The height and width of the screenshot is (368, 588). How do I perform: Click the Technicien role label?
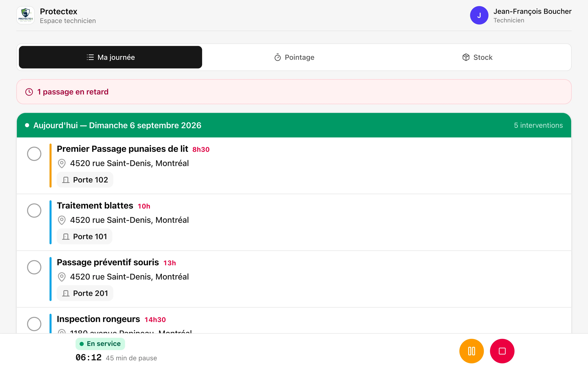point(509,20)
